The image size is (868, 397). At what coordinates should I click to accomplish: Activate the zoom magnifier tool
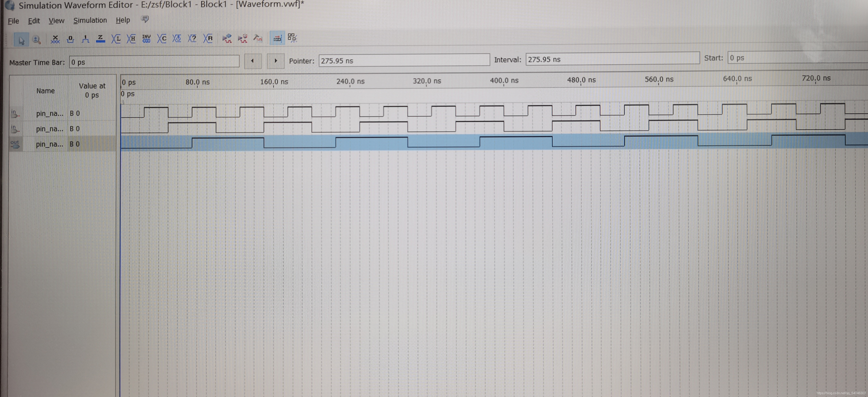point(36,40)
